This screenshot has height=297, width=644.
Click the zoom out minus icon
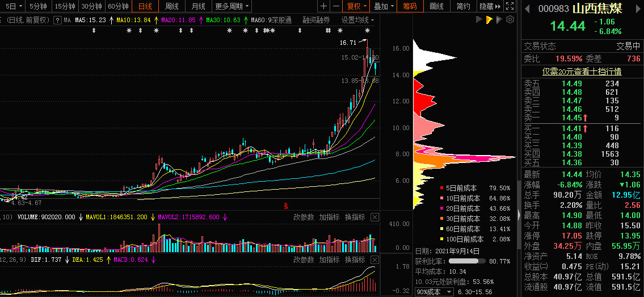pyautogui.click(x=336, y=6)
